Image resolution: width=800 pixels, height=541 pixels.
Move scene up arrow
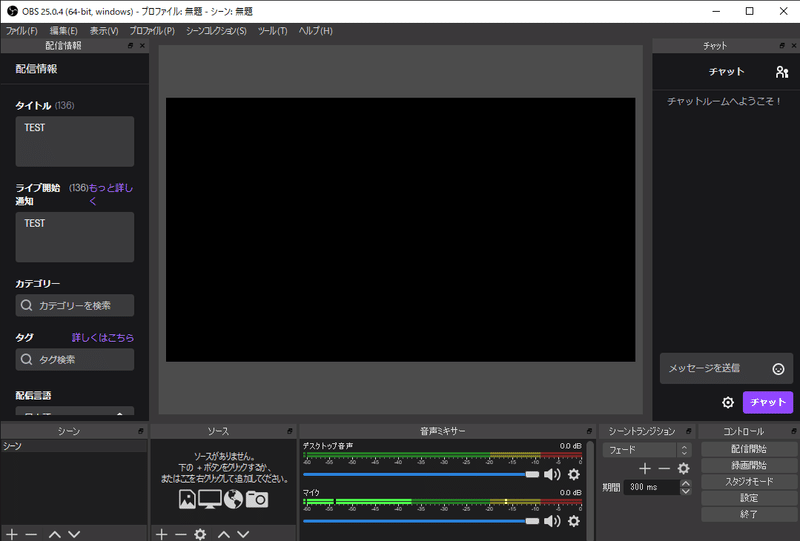pos(55,534)
